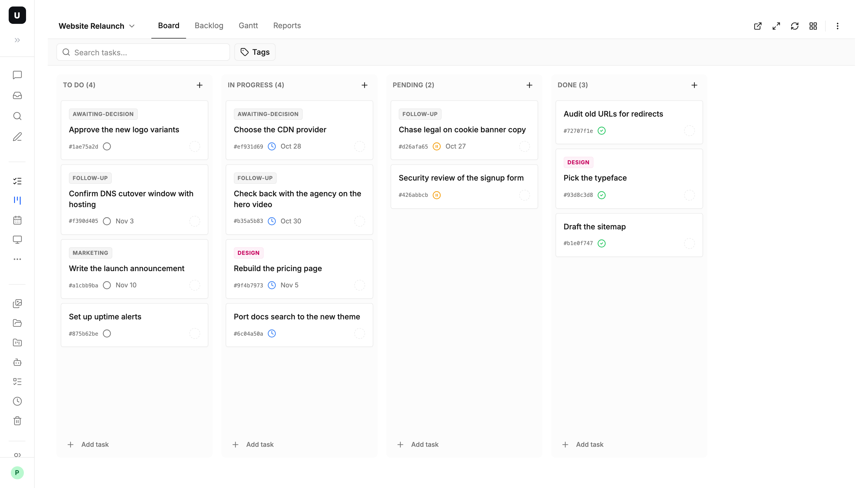Click task ID #b35a5b83
Viewport: 868px width, 488px height.
[x=248, y=221]
